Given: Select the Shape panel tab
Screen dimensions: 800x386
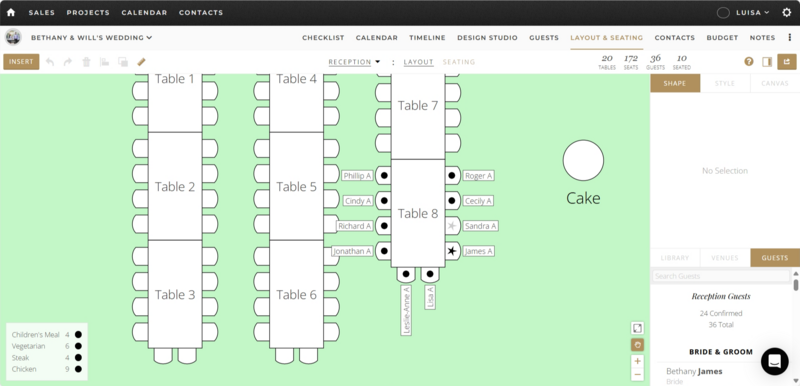Looking at the screenshot, I should [675, 83].
